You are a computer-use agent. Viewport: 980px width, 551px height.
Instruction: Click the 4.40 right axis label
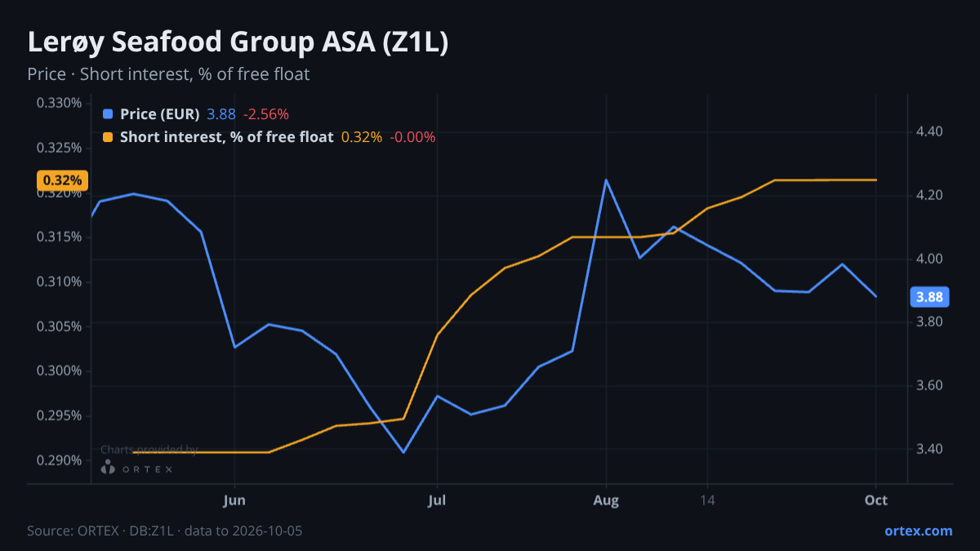[x=930, y=131]
